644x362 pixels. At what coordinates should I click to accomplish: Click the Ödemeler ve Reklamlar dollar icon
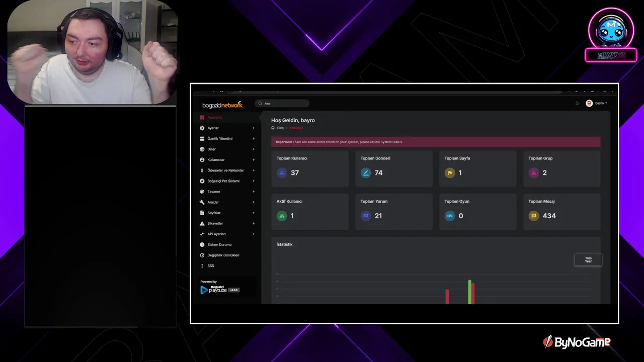pos(202,170)
